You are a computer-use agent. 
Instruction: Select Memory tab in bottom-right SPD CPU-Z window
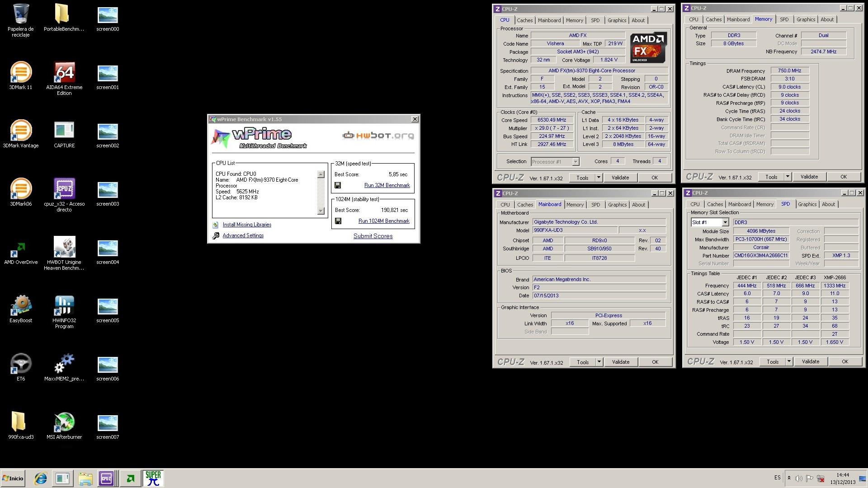coord(764,204)
